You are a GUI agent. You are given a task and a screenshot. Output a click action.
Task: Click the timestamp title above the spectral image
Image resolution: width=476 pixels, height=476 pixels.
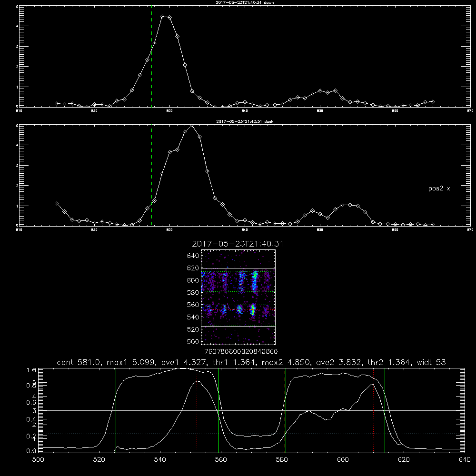pos(238,244)
